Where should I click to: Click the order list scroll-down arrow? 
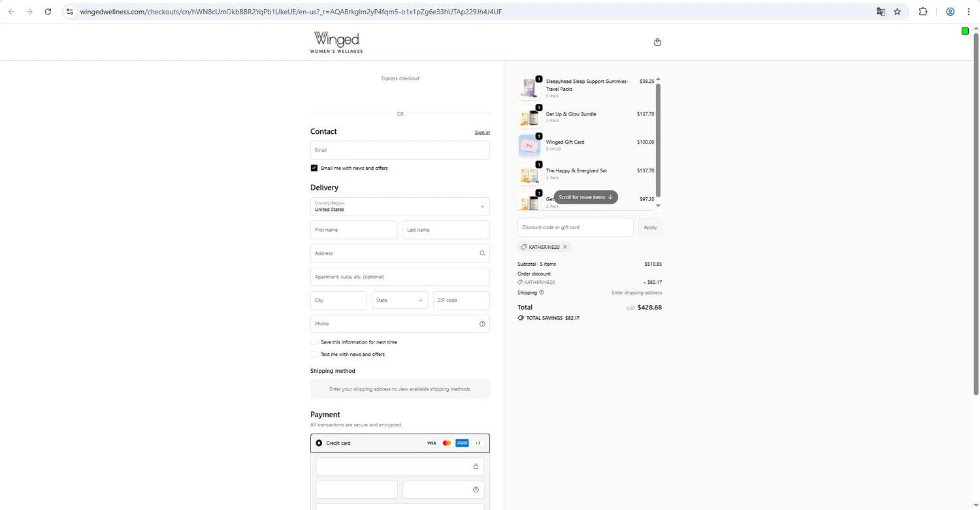click(658, 206)
